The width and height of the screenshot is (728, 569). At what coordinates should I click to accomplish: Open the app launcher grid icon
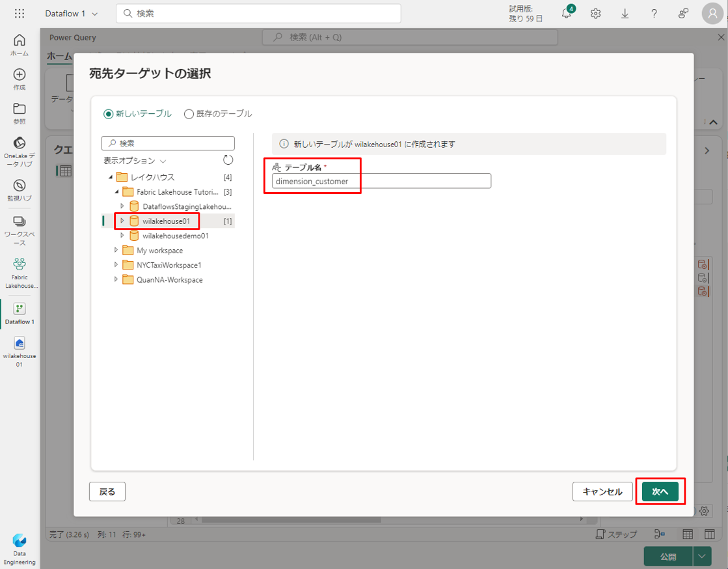pos(19,14)
